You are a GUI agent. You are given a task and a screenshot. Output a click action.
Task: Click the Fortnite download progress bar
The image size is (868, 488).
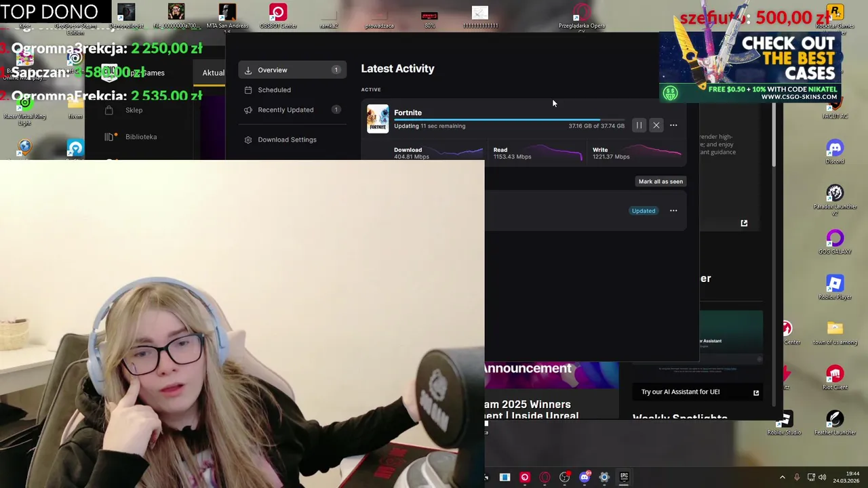509,120
